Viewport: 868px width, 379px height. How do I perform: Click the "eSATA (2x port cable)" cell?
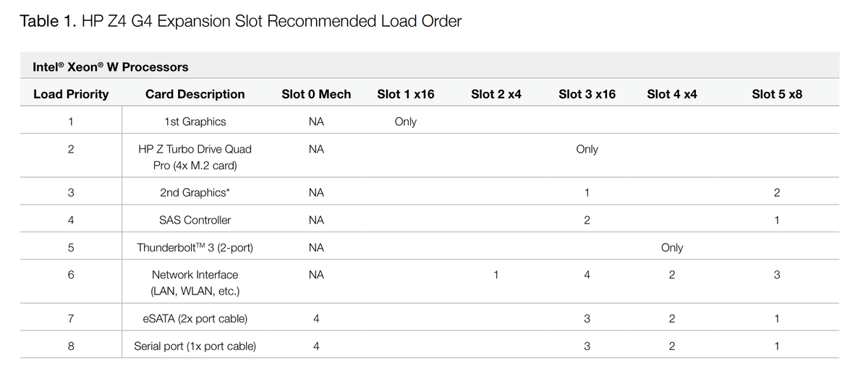(195, 318)
